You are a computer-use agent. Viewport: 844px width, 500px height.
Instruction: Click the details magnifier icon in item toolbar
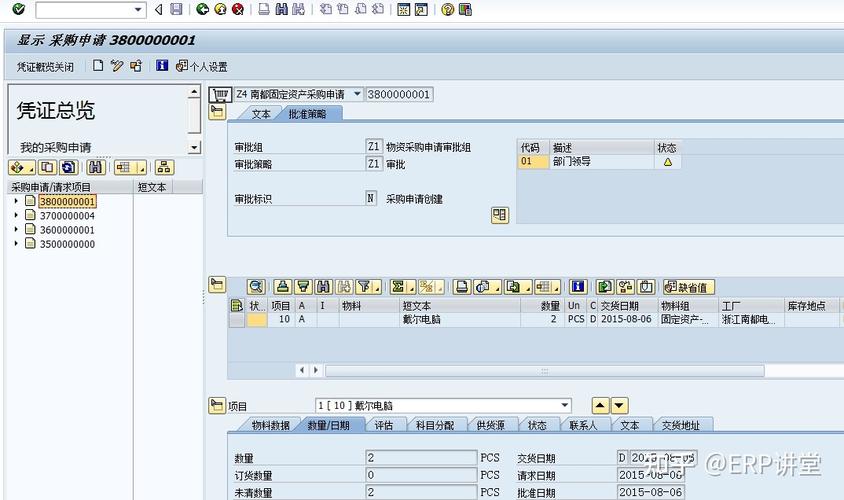click(x=256, y=287)
